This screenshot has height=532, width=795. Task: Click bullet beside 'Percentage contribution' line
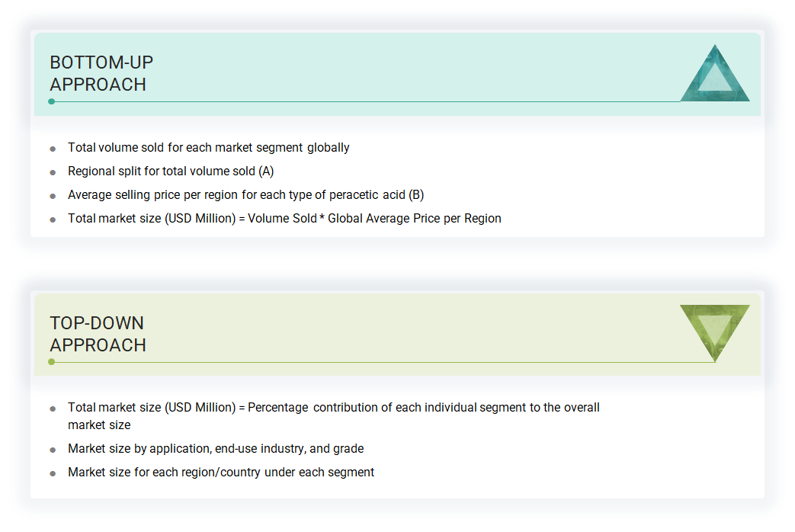pyautogui.click(x=53, y=409)
